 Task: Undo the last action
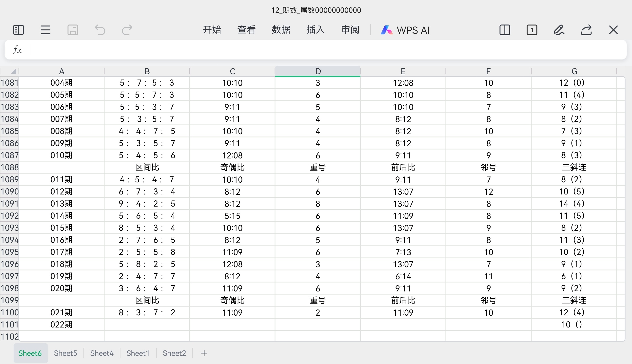click(100, 30)
